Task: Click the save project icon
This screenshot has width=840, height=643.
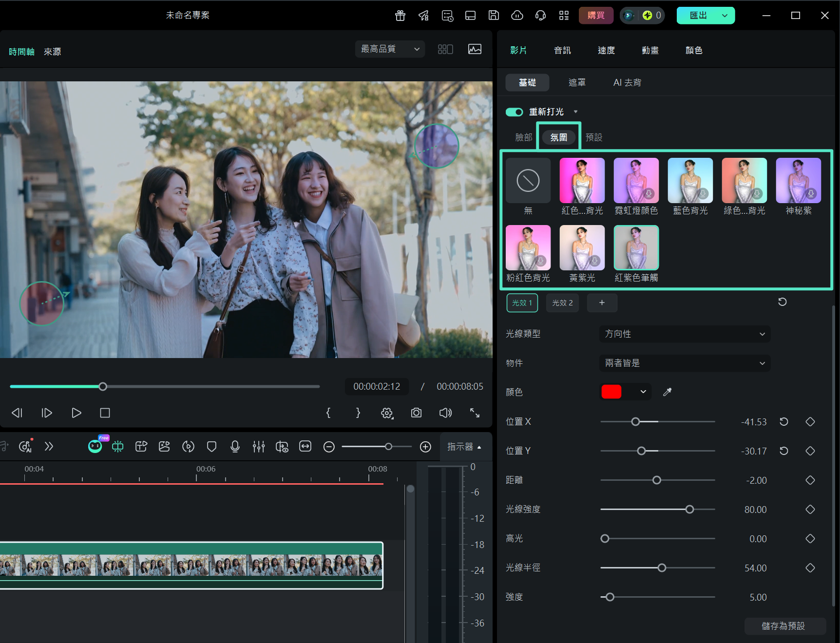Action: [x=494, y=16]
